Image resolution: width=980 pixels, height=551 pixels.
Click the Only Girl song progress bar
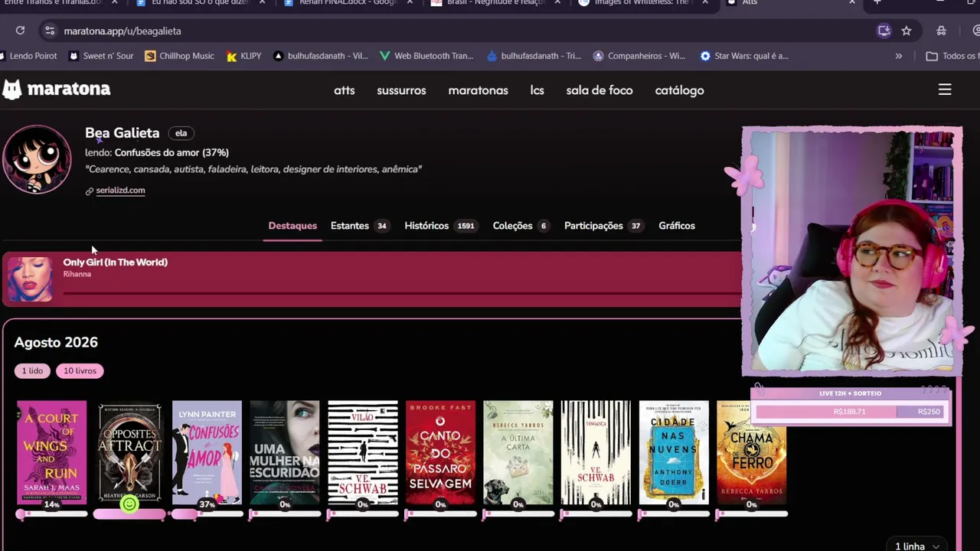pyautogui.click(x=400, y=292)
